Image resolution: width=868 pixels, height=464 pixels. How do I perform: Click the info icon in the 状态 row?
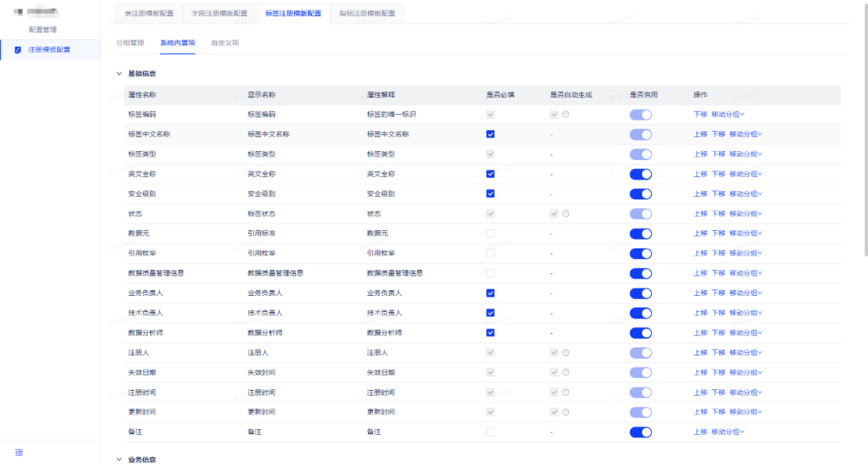(565, 213)
